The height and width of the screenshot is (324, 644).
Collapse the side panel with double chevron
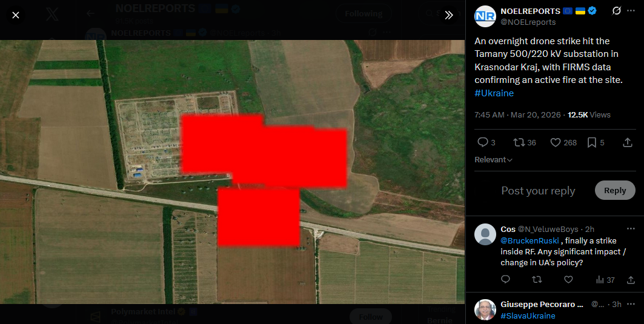[449, 15]
